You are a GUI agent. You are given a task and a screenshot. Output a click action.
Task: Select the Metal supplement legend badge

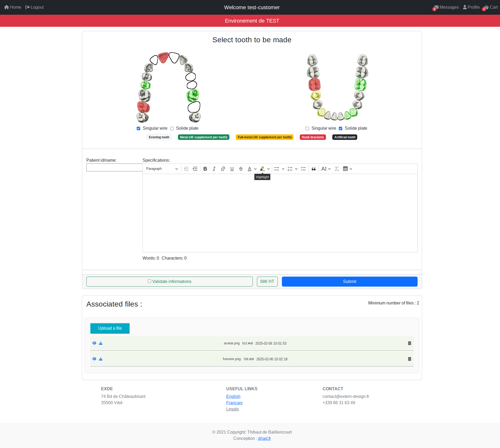tap(204, 137)
